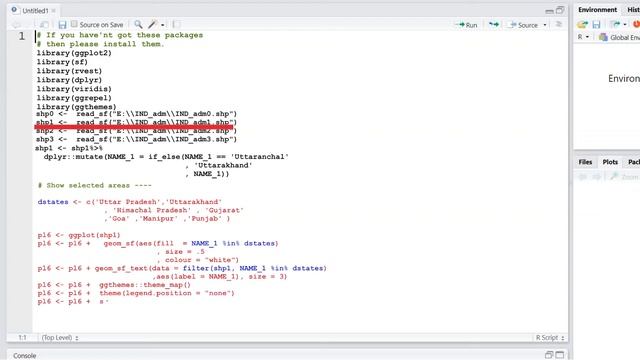Open the Source button dropdown arrow
Image resolution: width=640 pixels, height=360 pixels.
click(x=545, y=25)
